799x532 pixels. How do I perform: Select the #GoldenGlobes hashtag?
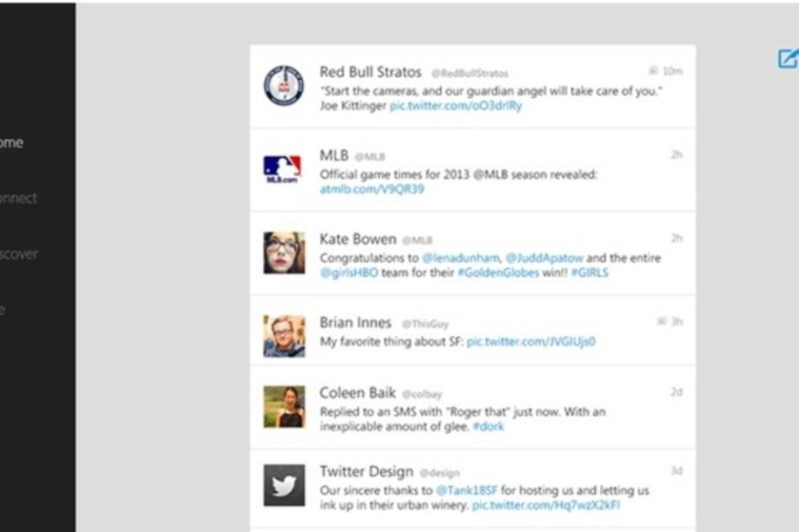499,273
